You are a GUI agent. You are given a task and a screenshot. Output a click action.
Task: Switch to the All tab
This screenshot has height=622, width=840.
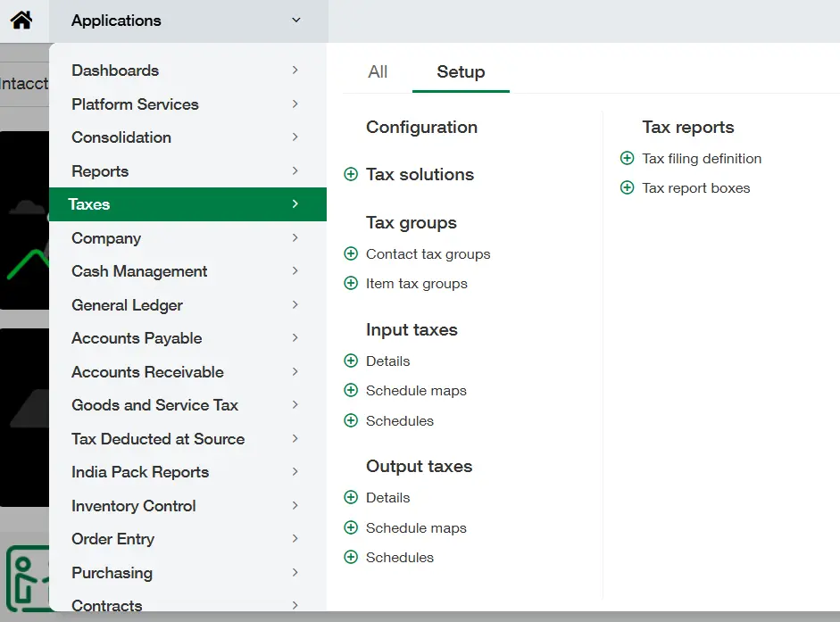click(x=378, y=71)
